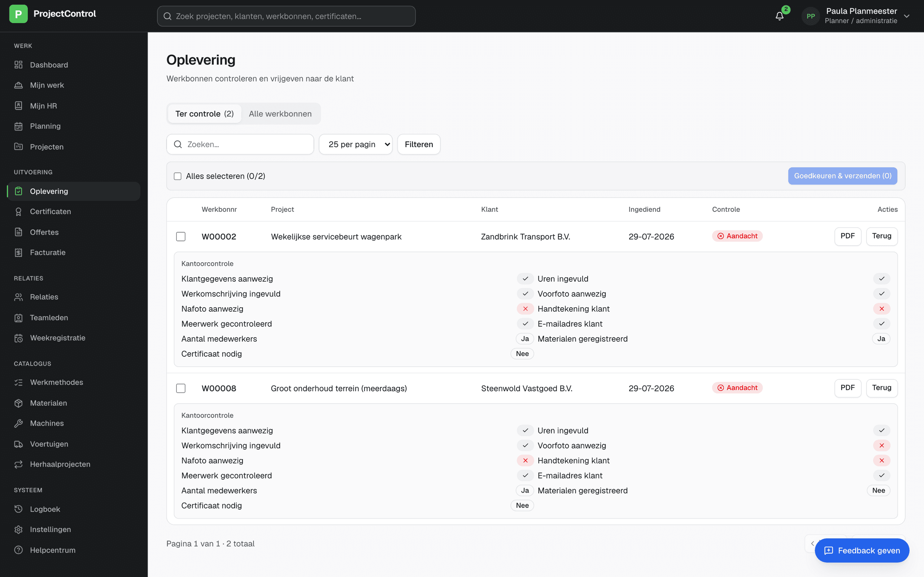Open Planning calendar icon in sidebar
The height and width of the screenshot is (577, 924).
click(18, 126)
